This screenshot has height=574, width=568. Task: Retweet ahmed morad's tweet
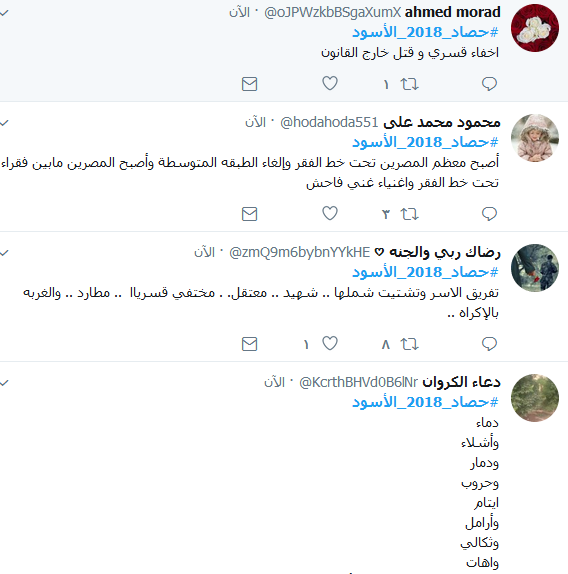tap(409, 84)
